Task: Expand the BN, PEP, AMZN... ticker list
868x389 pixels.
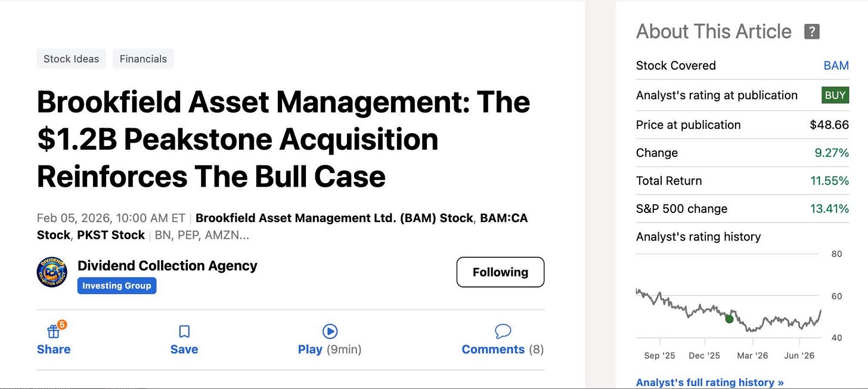Action: (x=201, y=235)
